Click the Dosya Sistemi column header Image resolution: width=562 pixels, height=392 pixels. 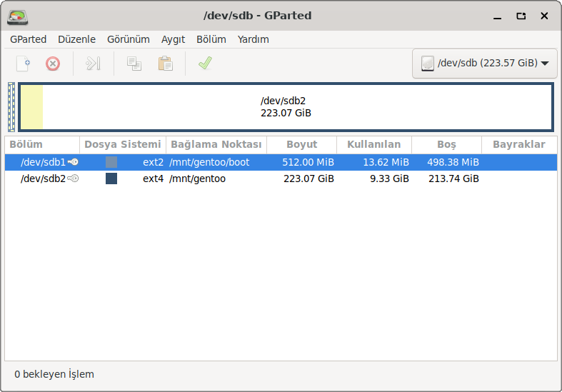coord(123,144)
